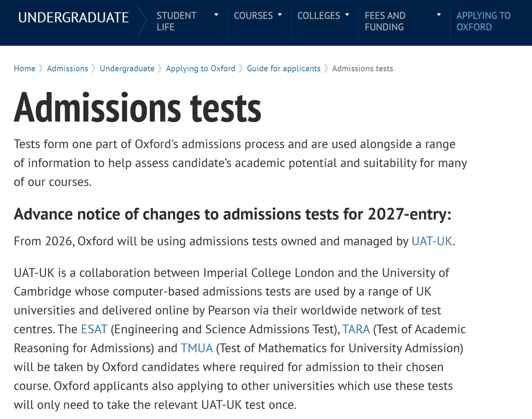
Task: Open the TARA test link
Action: [356, 329]
